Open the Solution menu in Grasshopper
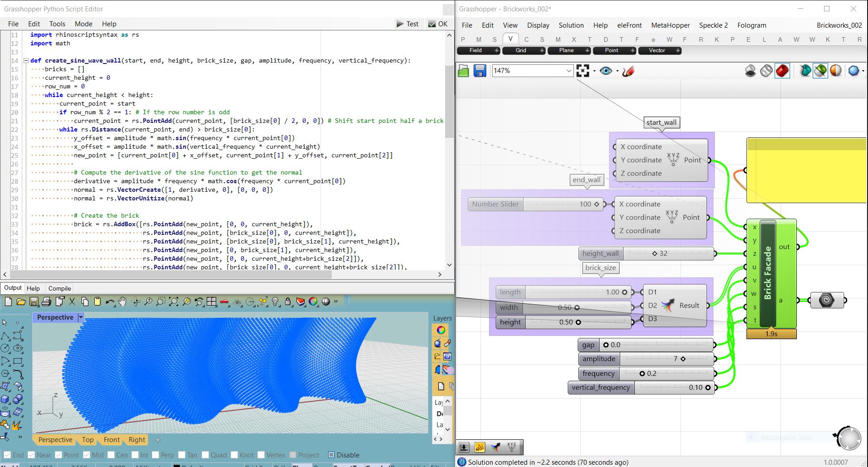This screenshot has width=868, height=467. tap(571, 25)
